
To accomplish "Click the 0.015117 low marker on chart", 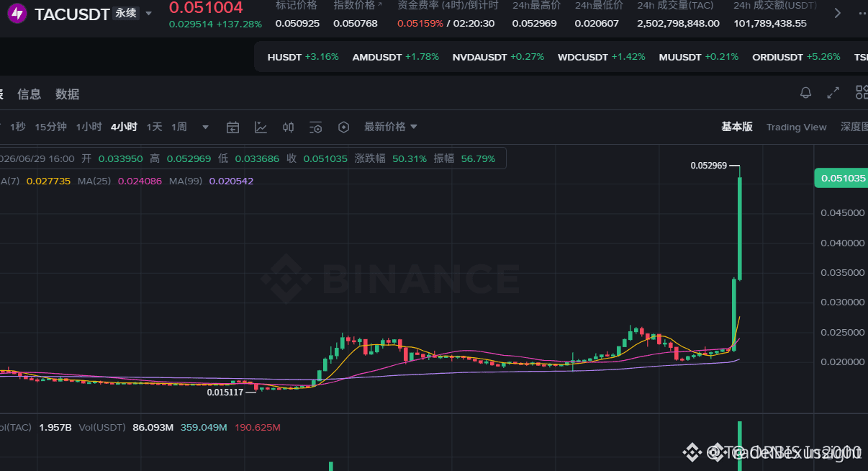I will 225,392.
